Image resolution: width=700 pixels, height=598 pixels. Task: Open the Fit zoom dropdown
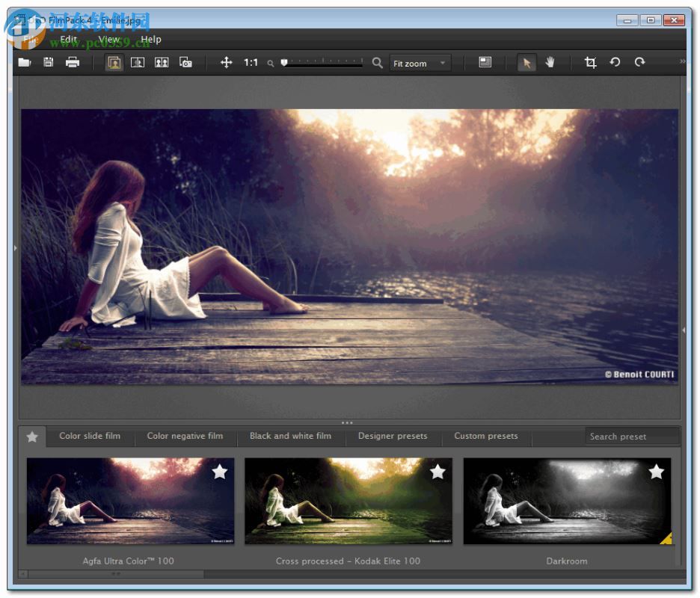[420, 64]
